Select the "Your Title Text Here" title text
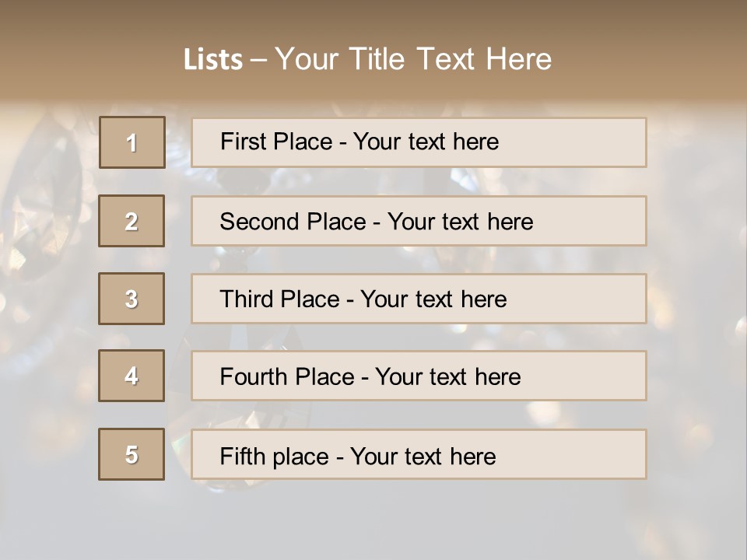The width and height of the screenshot is (747, 560). click(x=413, y=59)
